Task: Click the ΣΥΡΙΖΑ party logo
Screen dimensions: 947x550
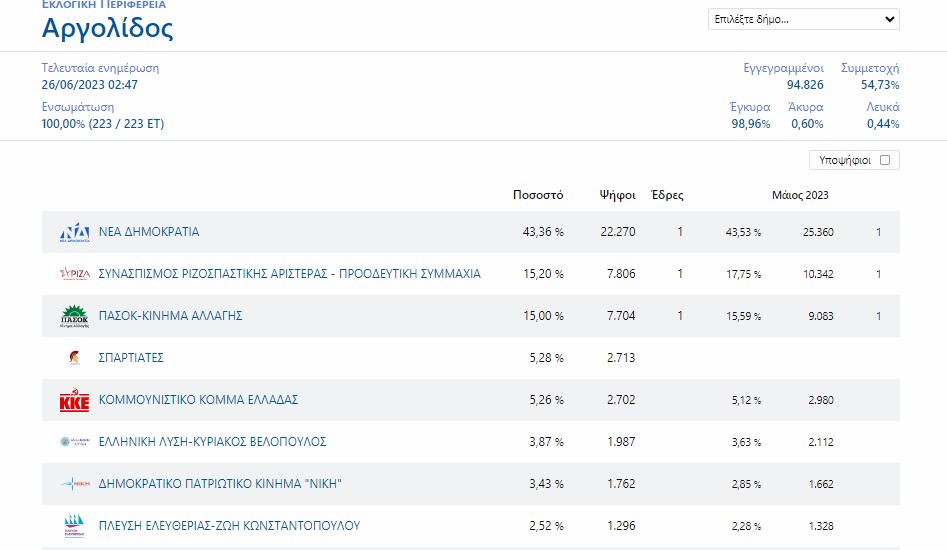Action: 74,274
